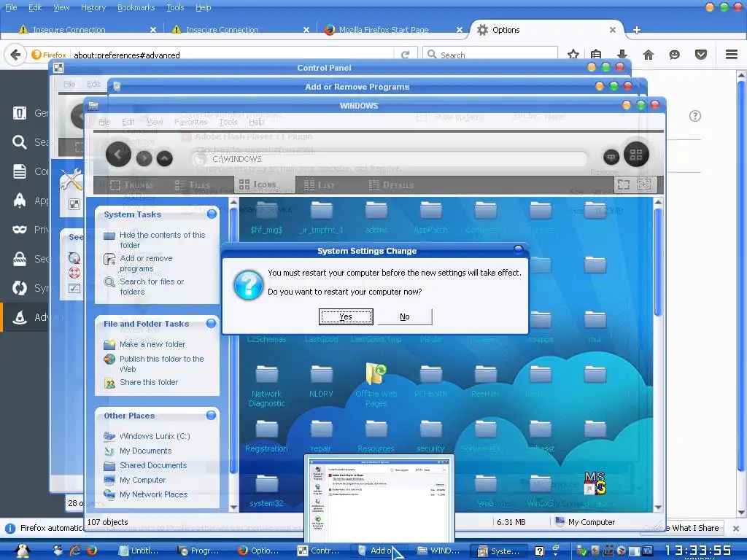Open a new Firefox tab
Viewport: 747px width, 560px height.
pyautogui.click(x=636, y=30)
